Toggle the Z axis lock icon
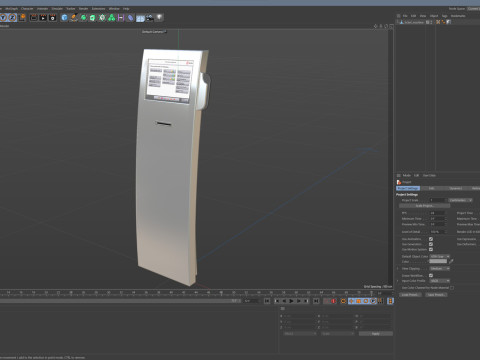The image size is (480, 360). pyautogui.click(x=12, y=17)
